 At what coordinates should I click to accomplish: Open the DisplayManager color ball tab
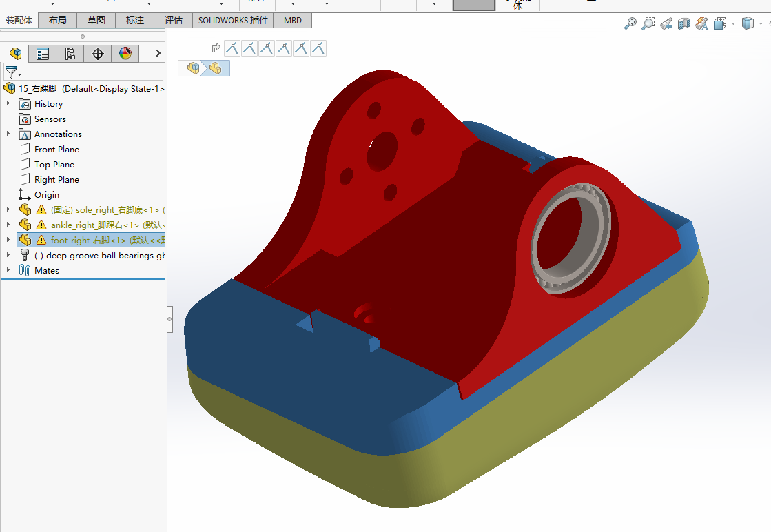[125, 54]
